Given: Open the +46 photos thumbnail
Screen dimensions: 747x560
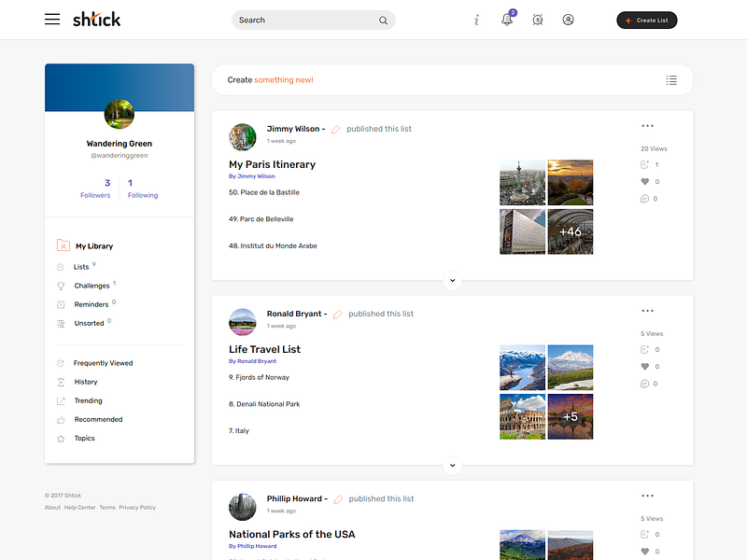Looking at the screenshot, I should coord(571,231).
